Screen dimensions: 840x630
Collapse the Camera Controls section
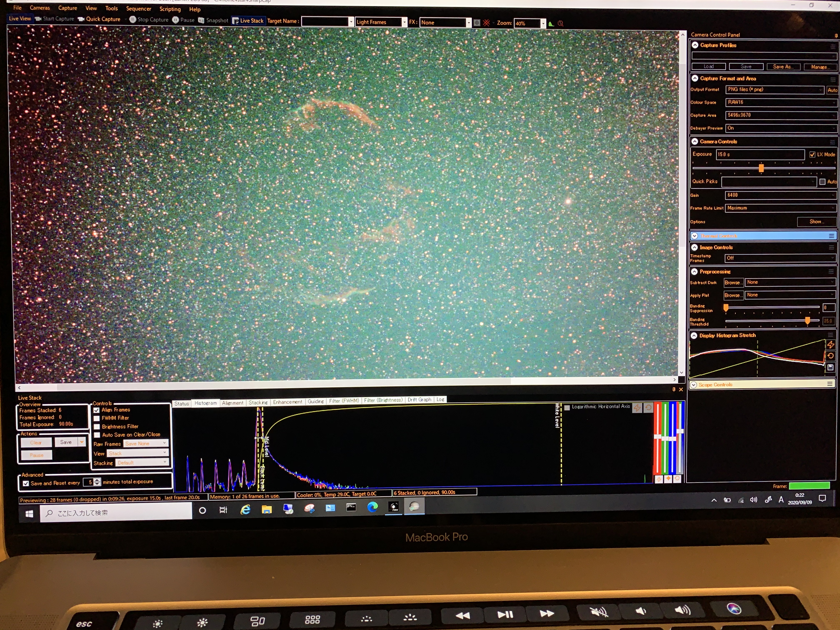coord(695,141)
